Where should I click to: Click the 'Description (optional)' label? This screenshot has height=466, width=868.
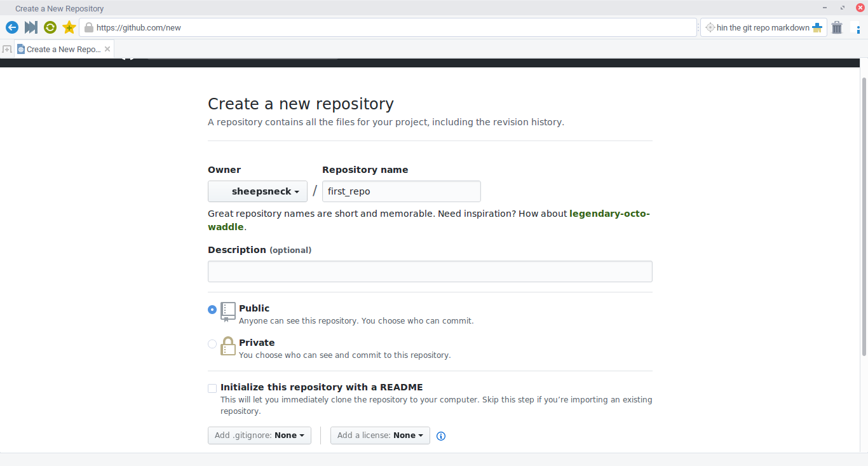(x=260, y=250)
